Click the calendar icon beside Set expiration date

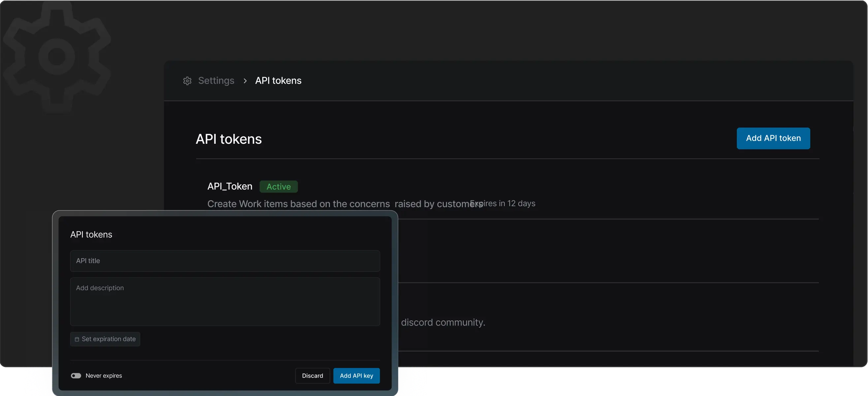pyautogui.click(x=77, y=339)
